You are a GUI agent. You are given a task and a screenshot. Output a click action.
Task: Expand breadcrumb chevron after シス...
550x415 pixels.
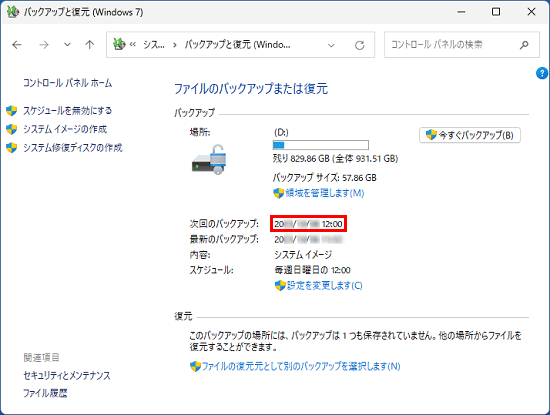pyautogui.click(x=175, y=45)
